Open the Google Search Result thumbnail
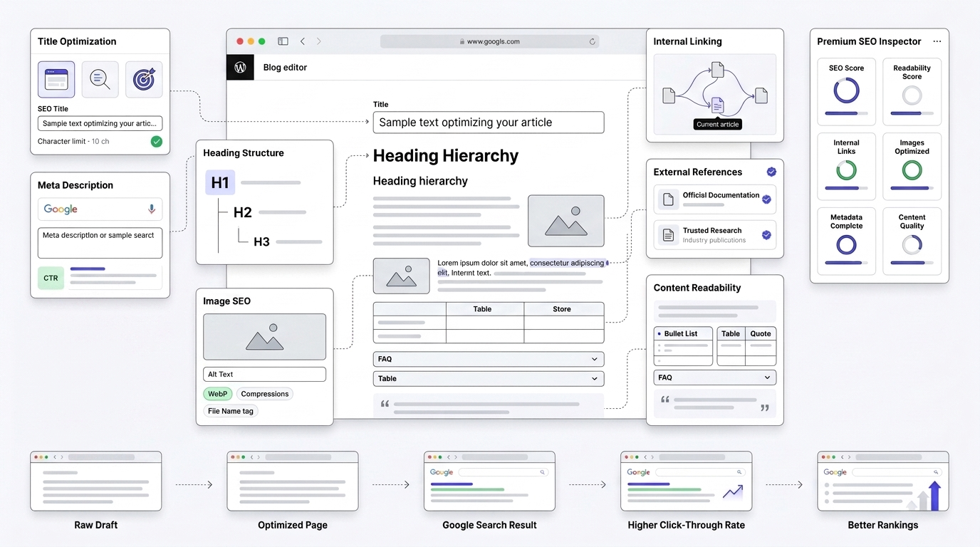This screenshot has width=980, height=547. (x=489, y=481)
